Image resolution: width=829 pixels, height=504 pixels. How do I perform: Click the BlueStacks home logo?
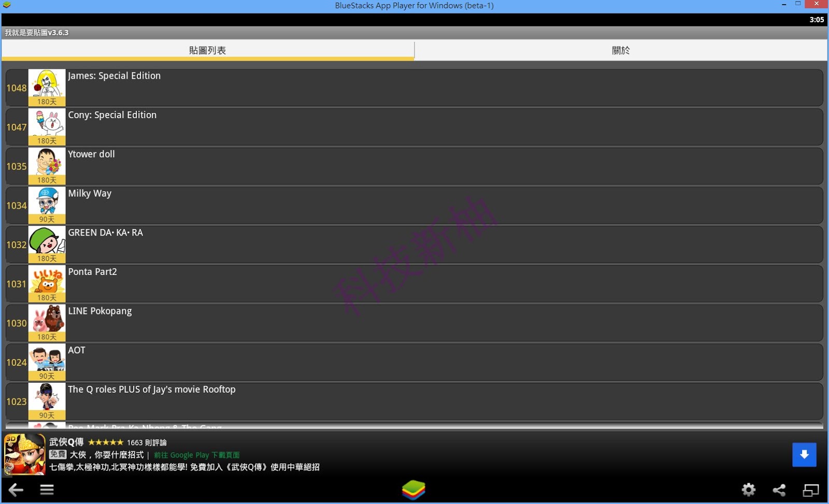pyautogui.click(x=413, y=489)
